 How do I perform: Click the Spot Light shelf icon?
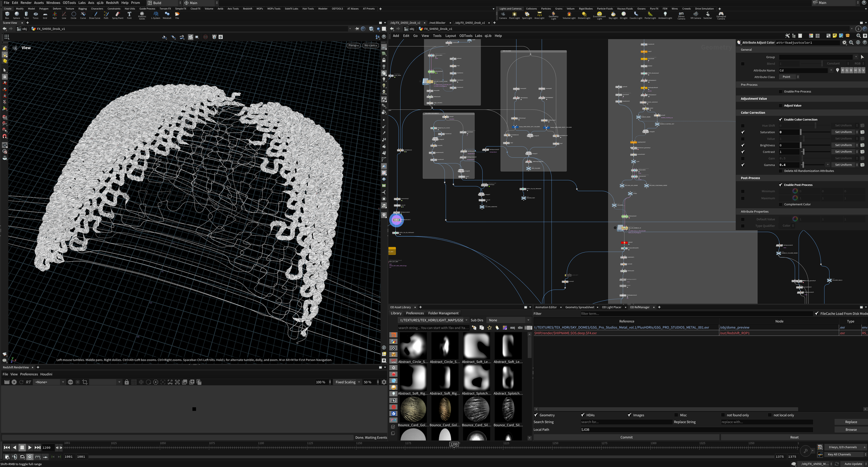pyautogui.click(x=527, y=15)
